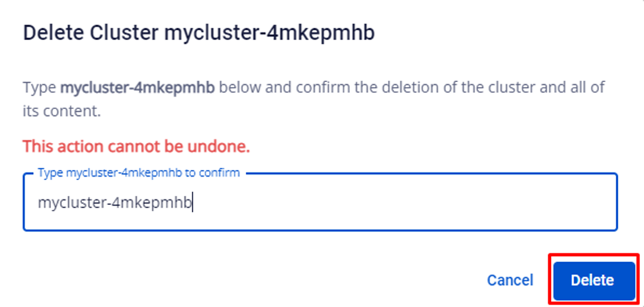Abort deletion via the Cancel link

[x=509, y=280]
